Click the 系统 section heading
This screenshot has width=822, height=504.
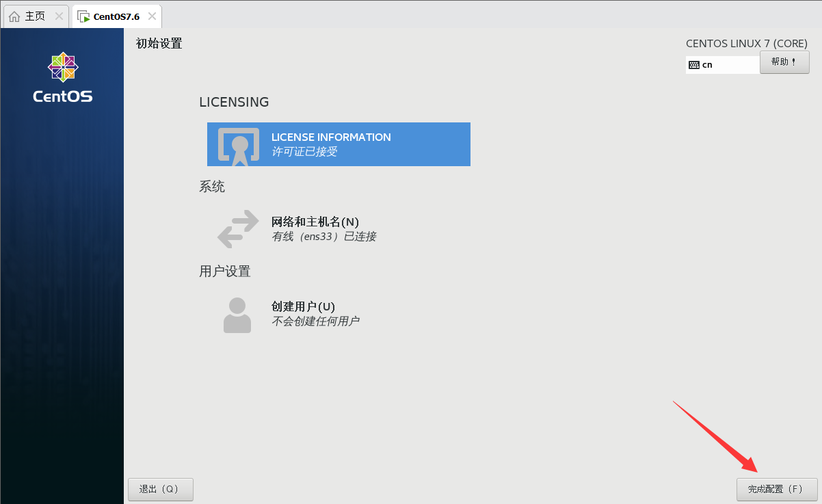pyautogui.click(x=212, y=187)
